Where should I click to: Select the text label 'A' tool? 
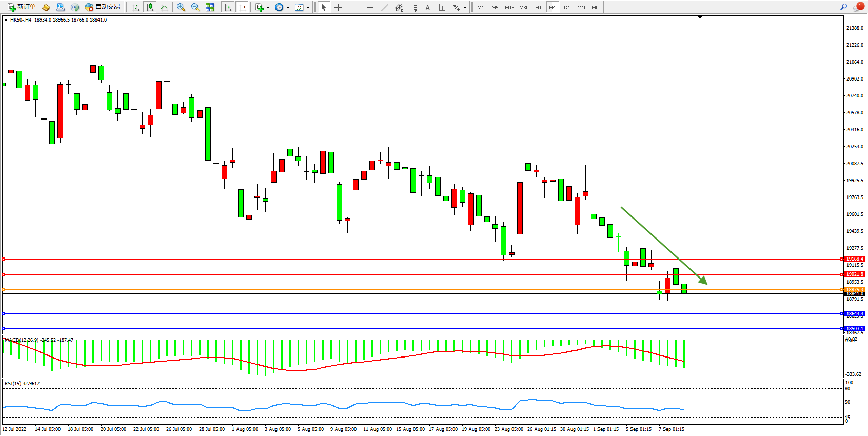[x=427, y=7]
